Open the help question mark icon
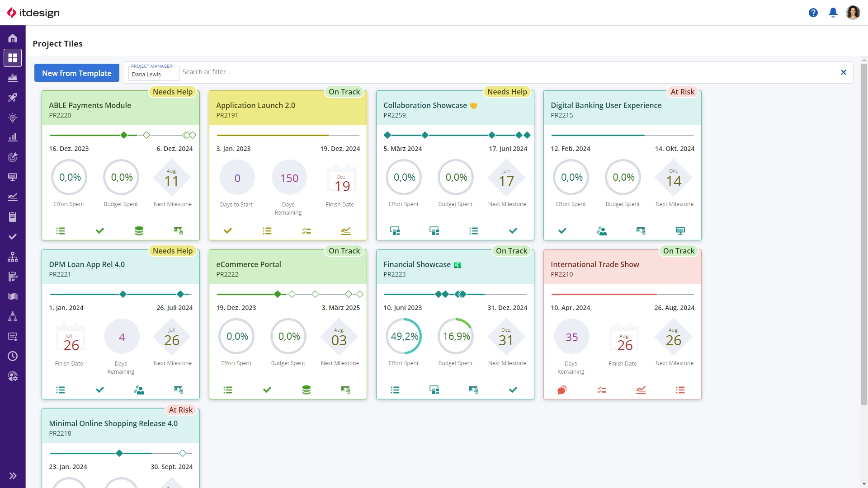The height and width of the screenshot is (488, 868). pyautogui.click(x=813, y=13)
